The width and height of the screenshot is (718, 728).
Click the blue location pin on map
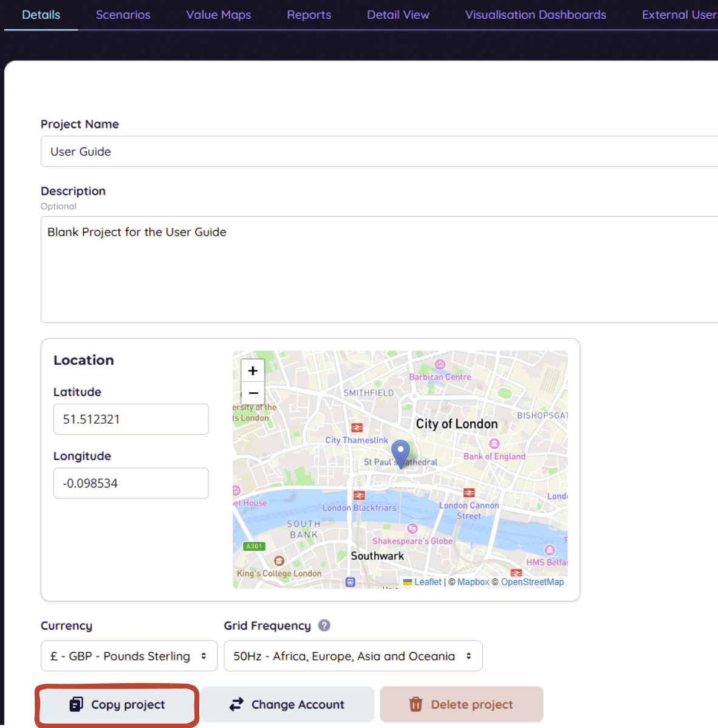[x=400, y=452]
